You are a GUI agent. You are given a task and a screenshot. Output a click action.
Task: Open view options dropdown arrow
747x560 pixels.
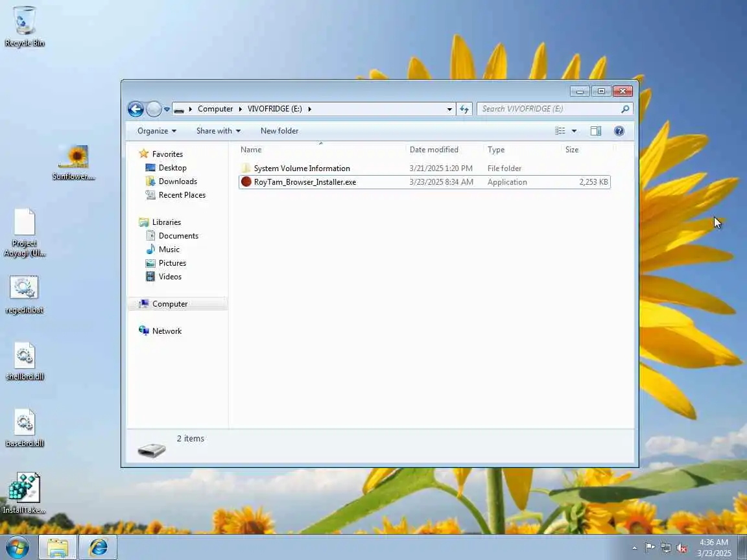[574, 131]
